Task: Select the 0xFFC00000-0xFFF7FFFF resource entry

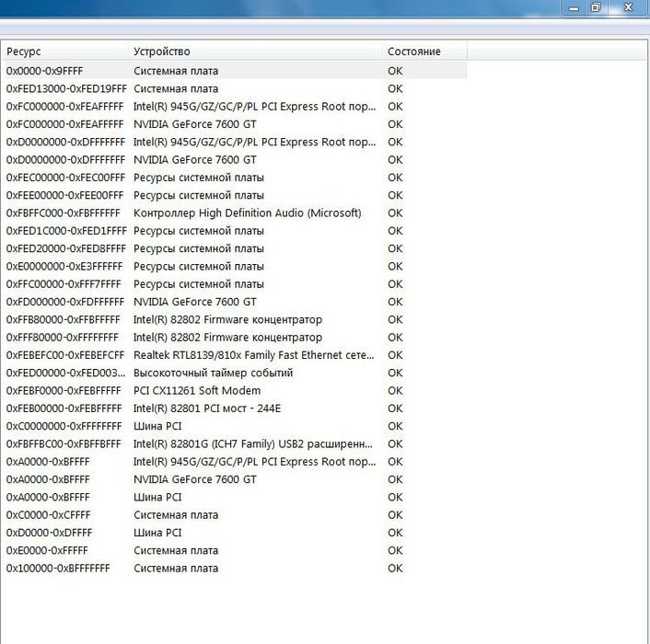Action: 64,284
